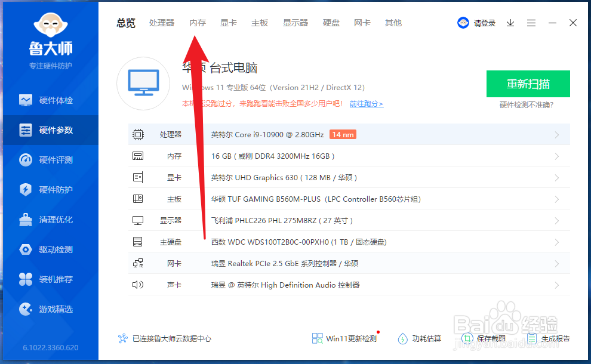591x364 pixels.
Task: Click the 请登录 login text
Action: click(485, 23)
